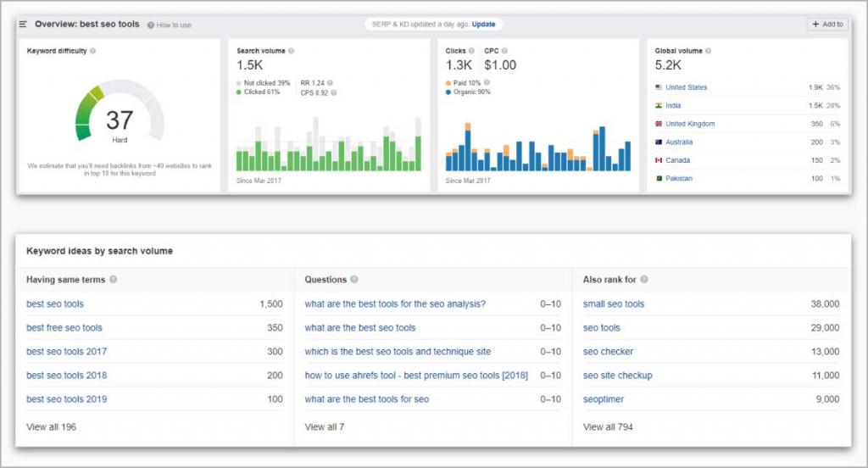Click View all 196 same-terms keywords
Screen dimensions: 868x468
tap(52, 427)
